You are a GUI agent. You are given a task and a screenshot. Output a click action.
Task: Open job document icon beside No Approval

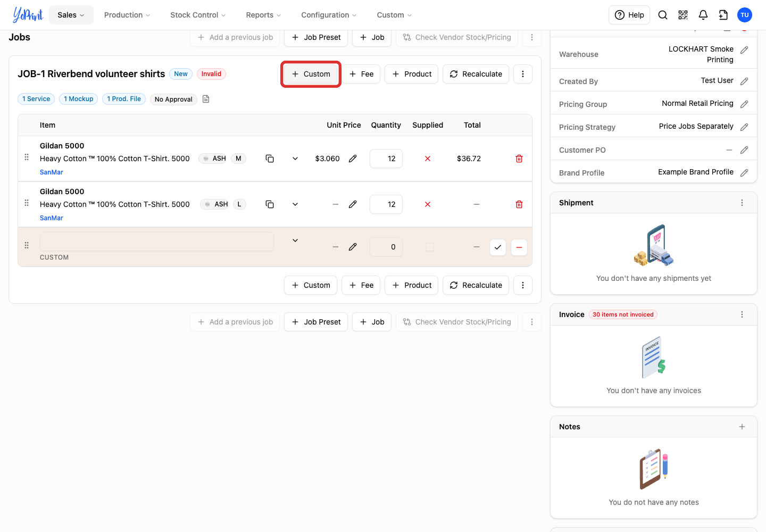[206, 99]
